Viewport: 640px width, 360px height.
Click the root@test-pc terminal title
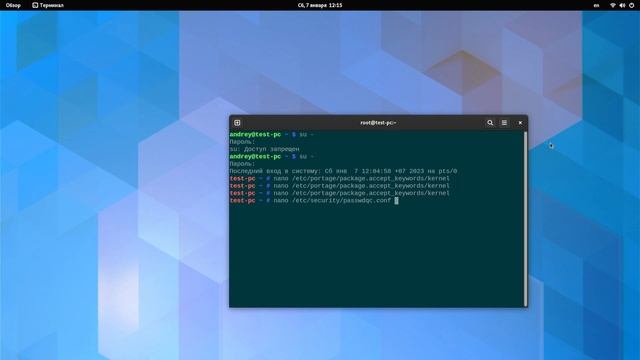378,122
